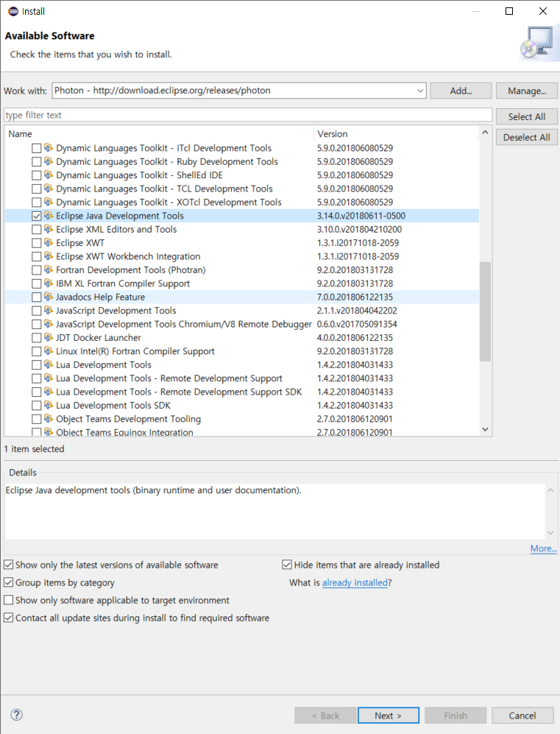Click the feature icon beside Eclipse Java Development Tools
Viewport: 560px width, 734px height.
49,216
